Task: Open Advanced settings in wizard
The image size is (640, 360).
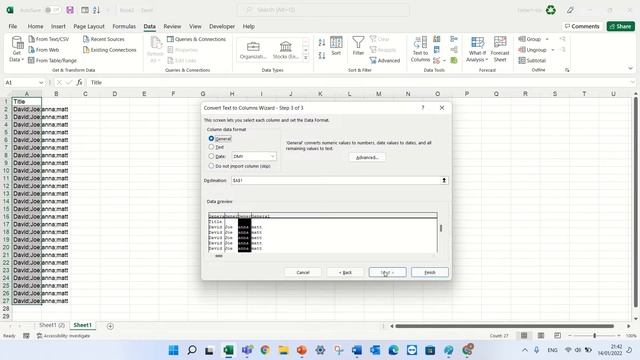Action: coord(367,158)
